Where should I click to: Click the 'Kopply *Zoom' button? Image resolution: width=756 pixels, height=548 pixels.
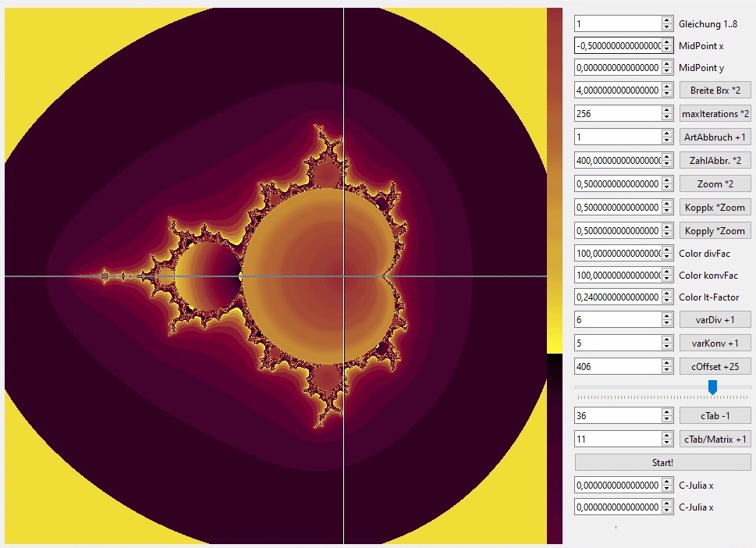tap(715, 230)
